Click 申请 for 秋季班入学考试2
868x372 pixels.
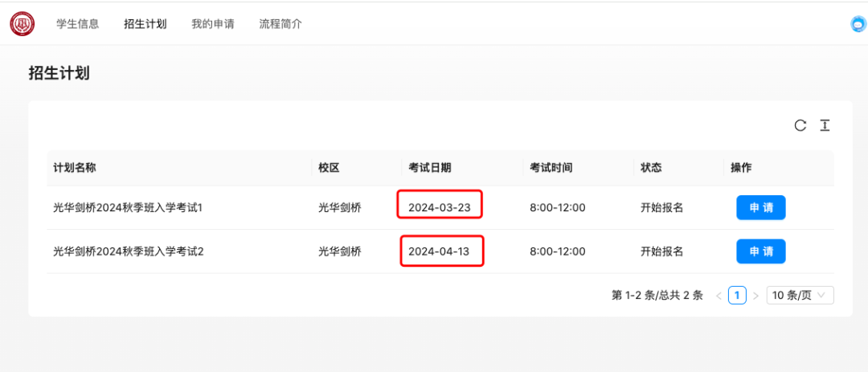760,251
